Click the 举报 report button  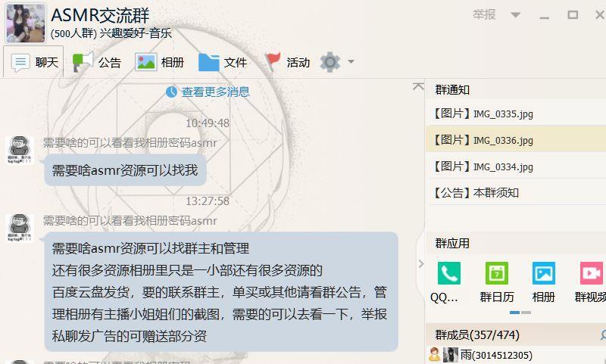pos(484,14)
